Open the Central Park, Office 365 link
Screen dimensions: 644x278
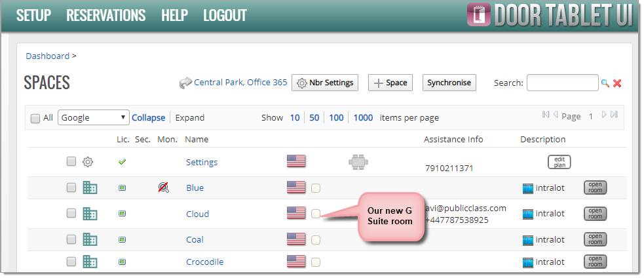click(x=240, y=83)
